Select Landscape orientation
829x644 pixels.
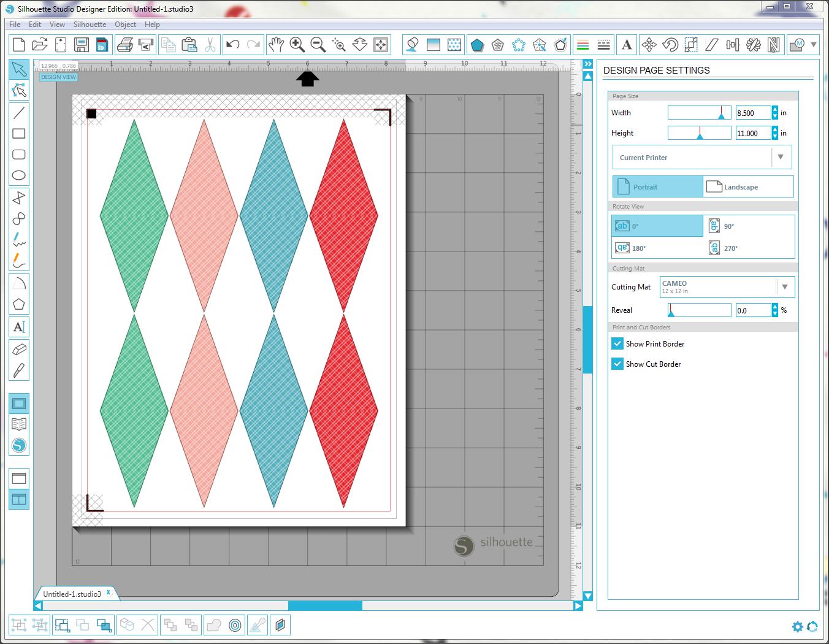(748, 186)
